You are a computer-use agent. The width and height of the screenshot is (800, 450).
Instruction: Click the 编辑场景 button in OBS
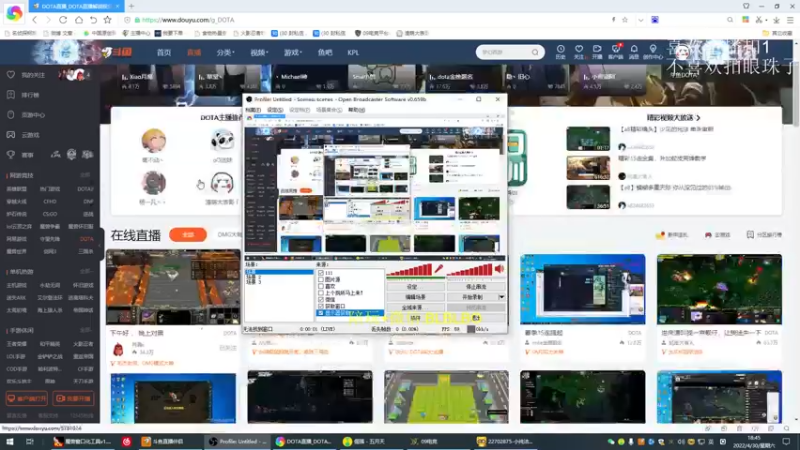415,297
